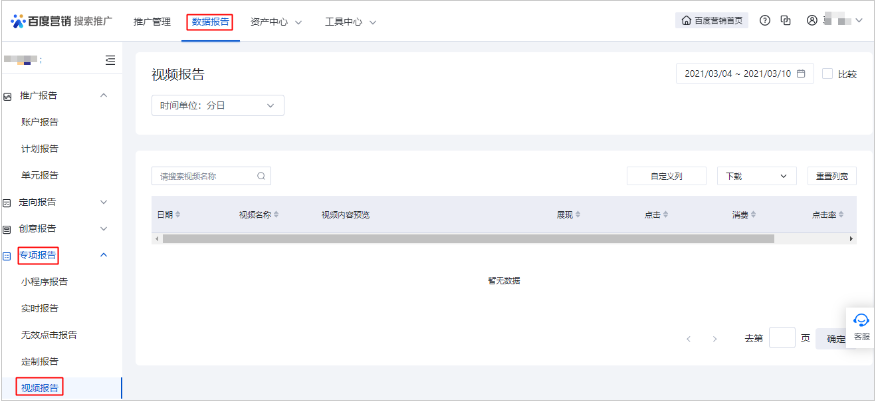Collapse the sidebar with the menu icon
Viewport: 879px width, 404px height.
click(x=110, y=60)
